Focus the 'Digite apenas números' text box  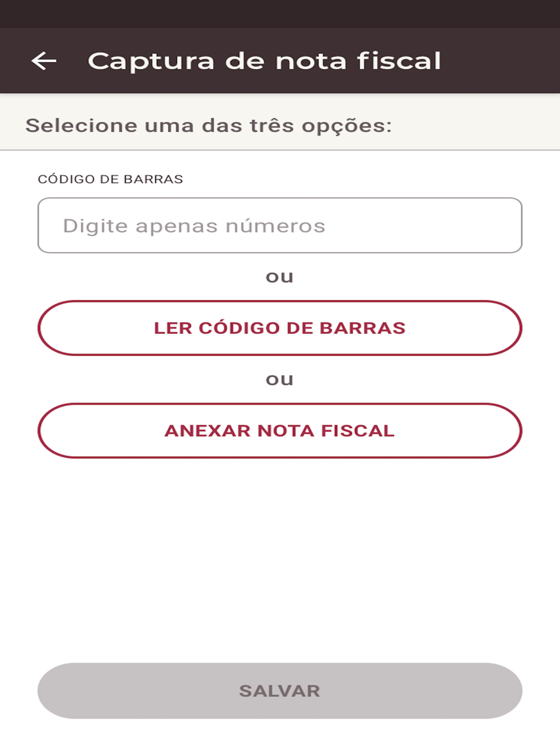[280, 225]
